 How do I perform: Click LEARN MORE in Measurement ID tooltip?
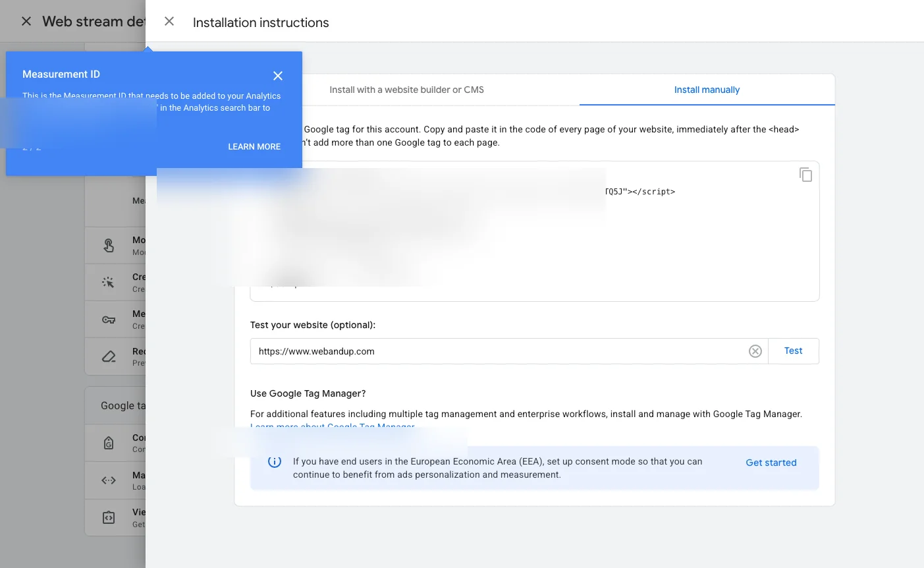(x=254, y=146)
